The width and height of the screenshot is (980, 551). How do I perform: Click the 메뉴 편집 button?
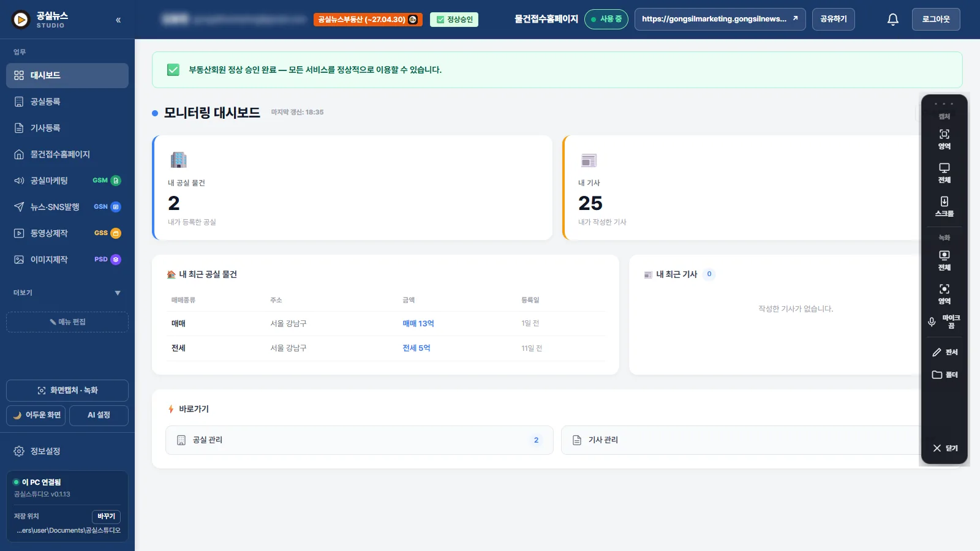[x=67, y=322]
